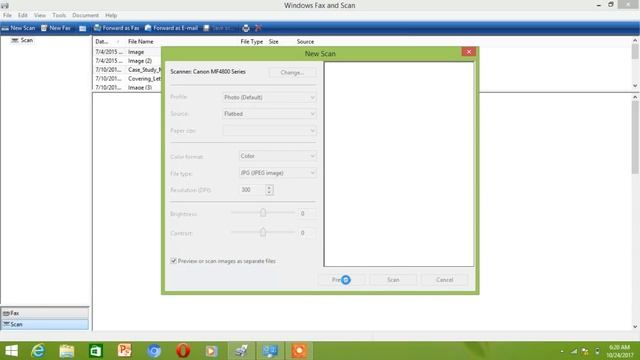Viewport: 640px width, 360px height.
Task: Click the Change... scanner button
Action: 292,72
